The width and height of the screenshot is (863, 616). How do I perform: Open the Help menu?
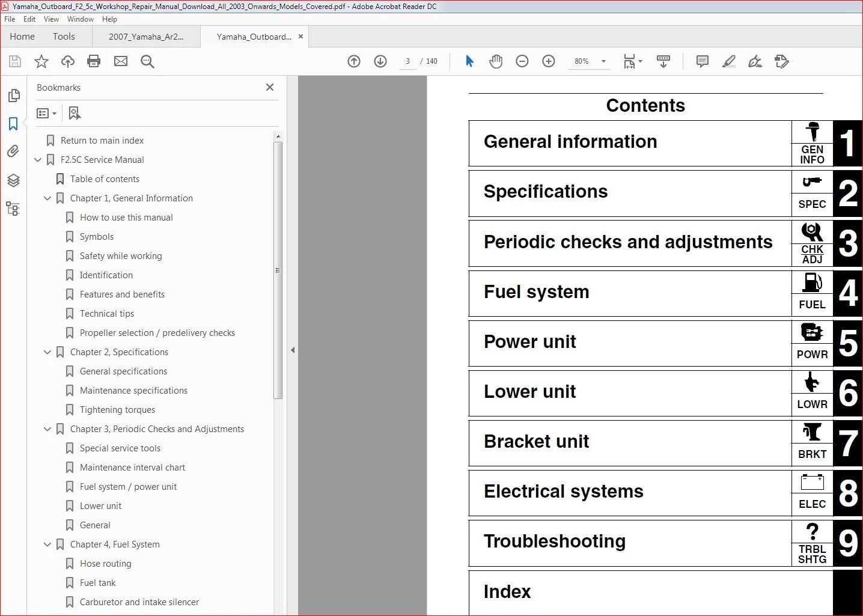click(x=109, y=19)
